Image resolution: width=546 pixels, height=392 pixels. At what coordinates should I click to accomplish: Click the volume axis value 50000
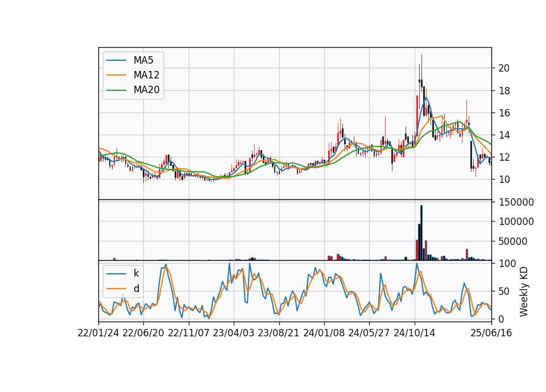[512, 241]
